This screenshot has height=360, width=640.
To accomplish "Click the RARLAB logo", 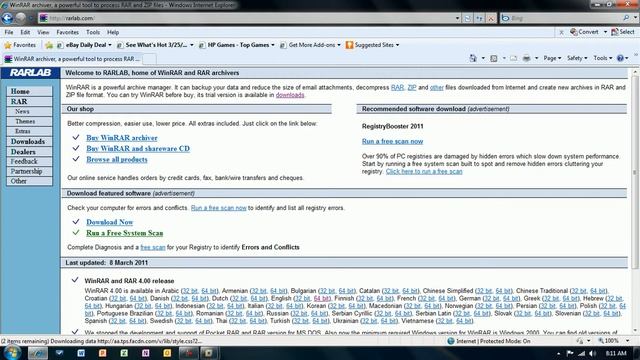I will pos(30,73).
